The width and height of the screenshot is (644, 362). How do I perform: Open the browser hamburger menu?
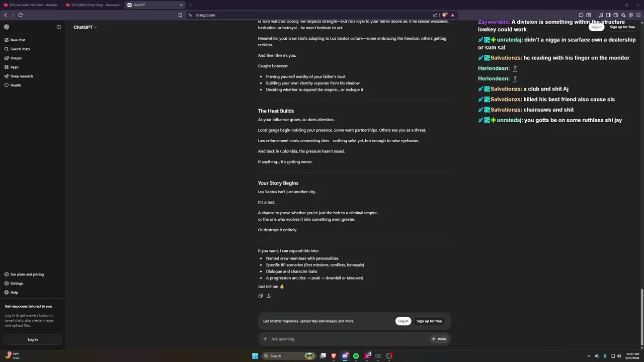pos(638,15)
